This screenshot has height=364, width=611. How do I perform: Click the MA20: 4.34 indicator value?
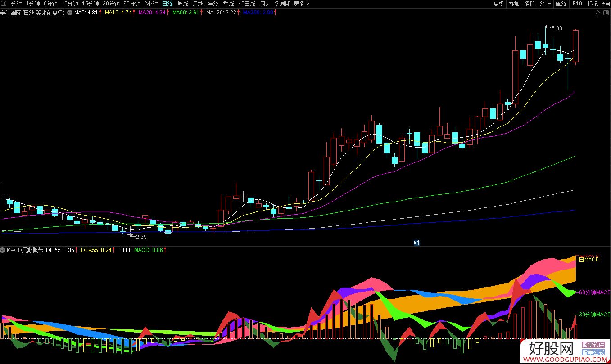[152, 13]
